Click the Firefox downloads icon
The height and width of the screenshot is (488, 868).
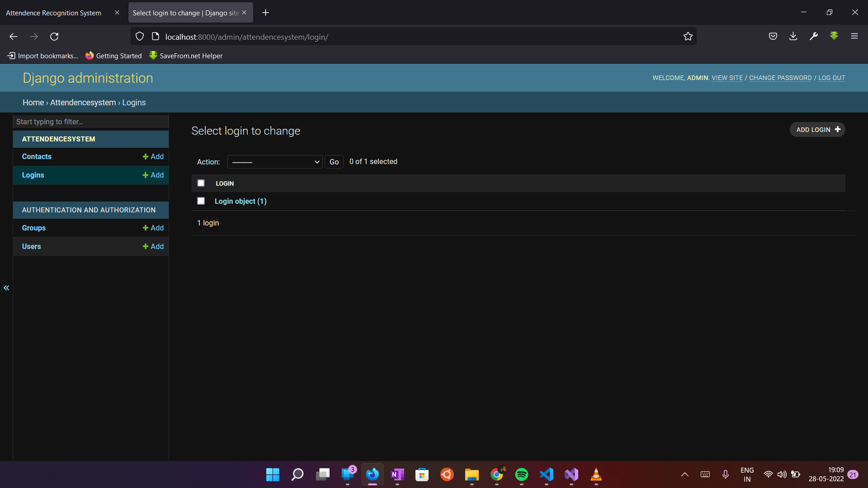pos(793,36)
